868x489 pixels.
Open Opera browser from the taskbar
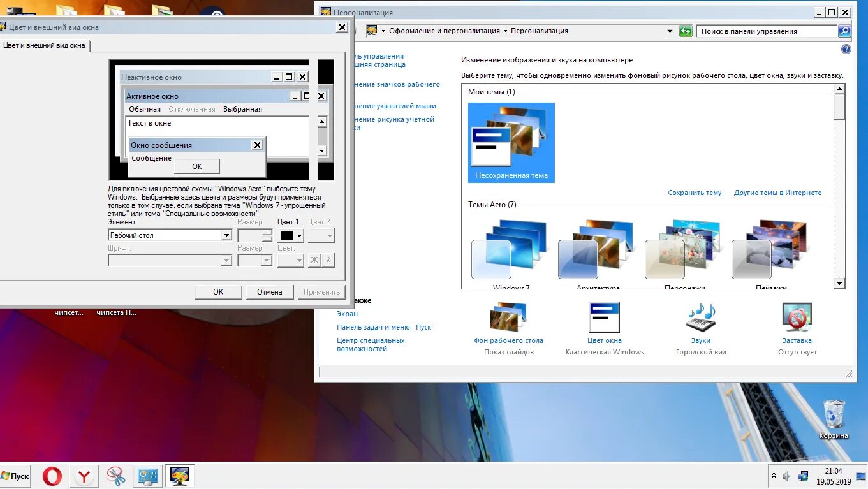tap(52, 476)
